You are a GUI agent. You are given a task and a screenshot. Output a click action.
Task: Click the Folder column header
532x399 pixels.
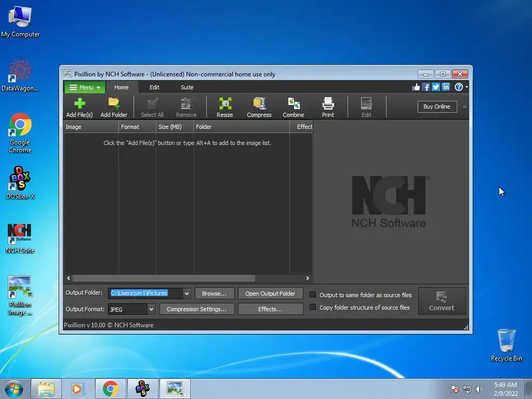click(x=241, y=127)
